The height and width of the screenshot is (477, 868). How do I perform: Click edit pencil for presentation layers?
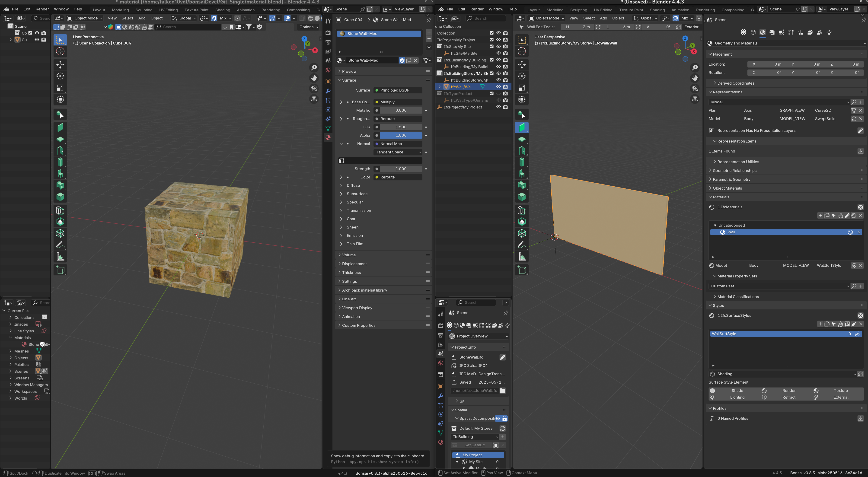pos(860,131)
